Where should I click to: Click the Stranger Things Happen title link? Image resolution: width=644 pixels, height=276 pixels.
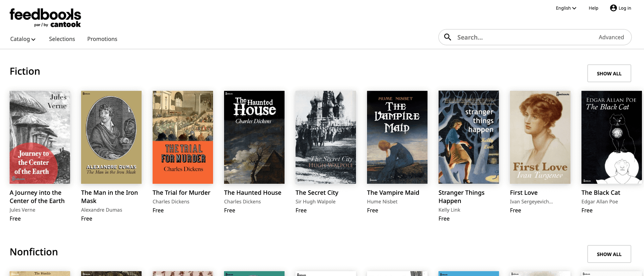click(462, 197)
